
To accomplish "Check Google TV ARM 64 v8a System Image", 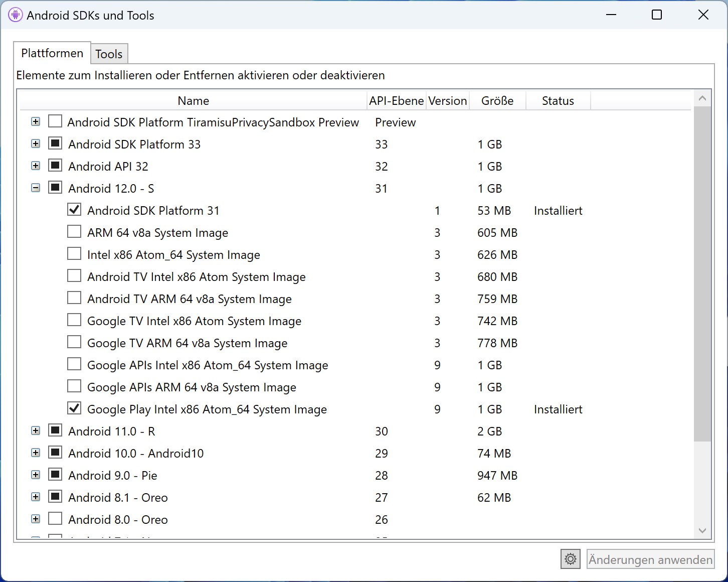I will tap(74, 342).
